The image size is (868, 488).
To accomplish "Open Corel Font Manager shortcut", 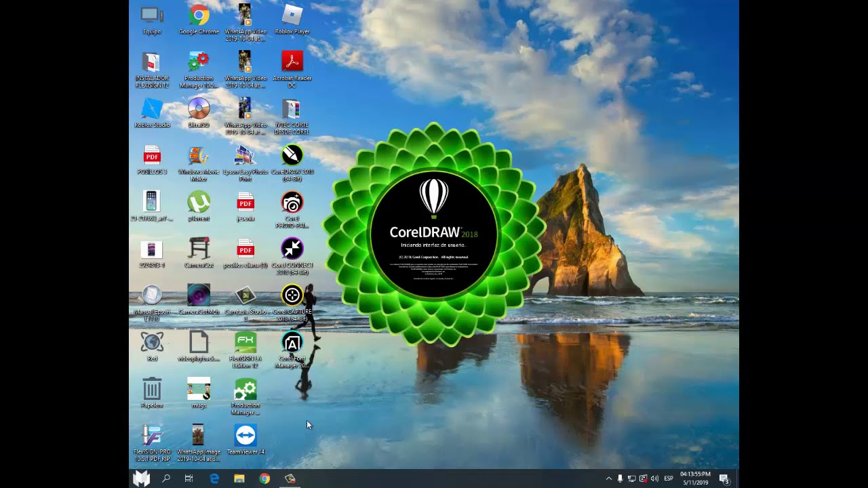I will pyautogui.click(x=292, y=350).
